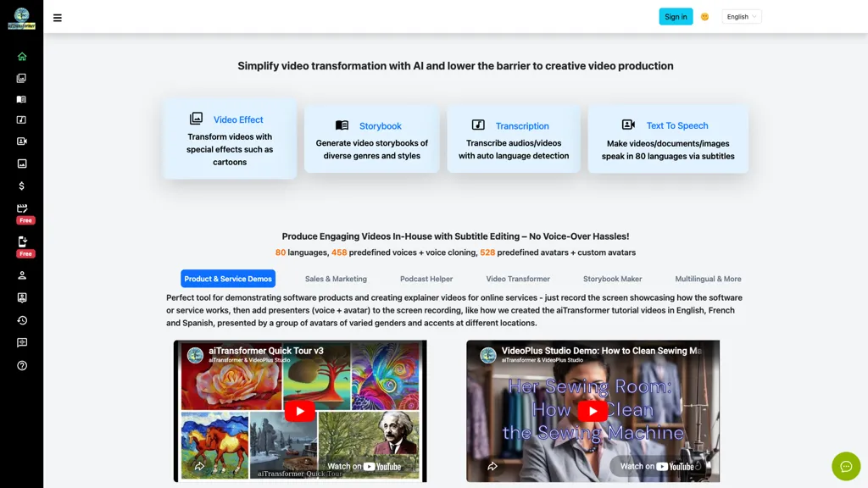Switch to the Multilingual & More tab

[x=708, y=279]
